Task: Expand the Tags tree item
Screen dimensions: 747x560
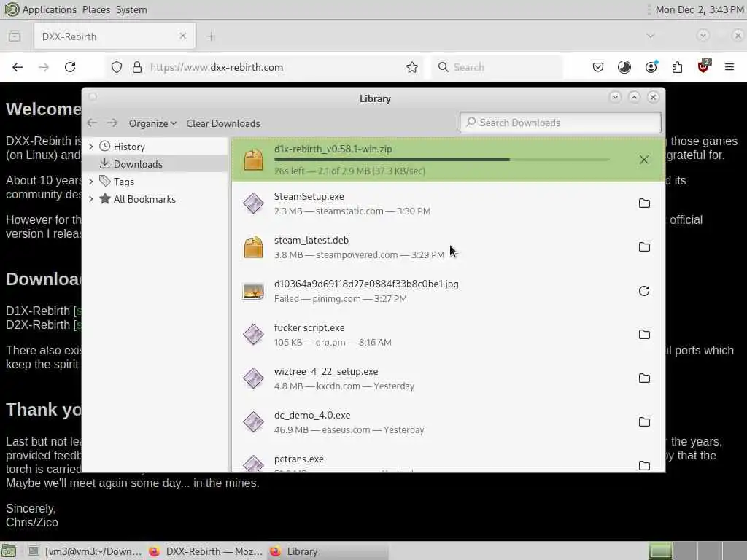Action: click(x=91, y=182)
